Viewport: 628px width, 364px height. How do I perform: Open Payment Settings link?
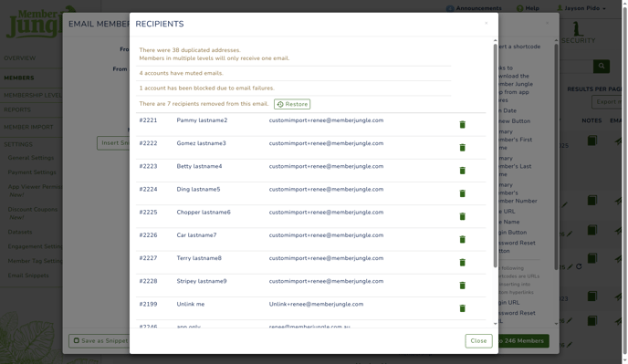32,172
